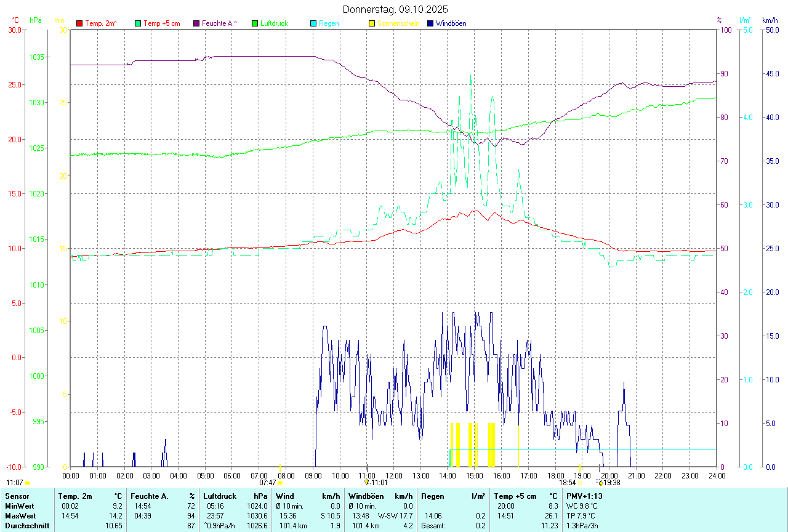
Task: Click the dark blue Windböen legend square
Action: [x=430, y=23]
